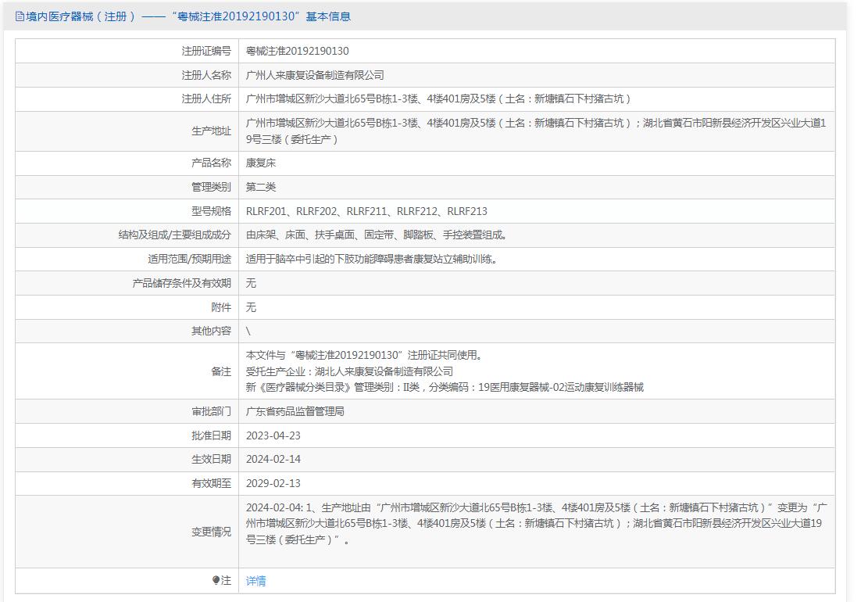Viewport: 868px width, 602px height.
Task: Click 无 in the 附件 row
Action: pyautogui.click(x=251, y=307)
